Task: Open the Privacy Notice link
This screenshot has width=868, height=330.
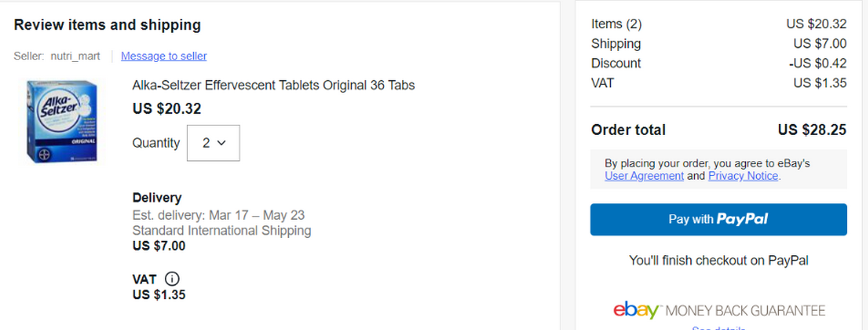Action: [743, 176]
